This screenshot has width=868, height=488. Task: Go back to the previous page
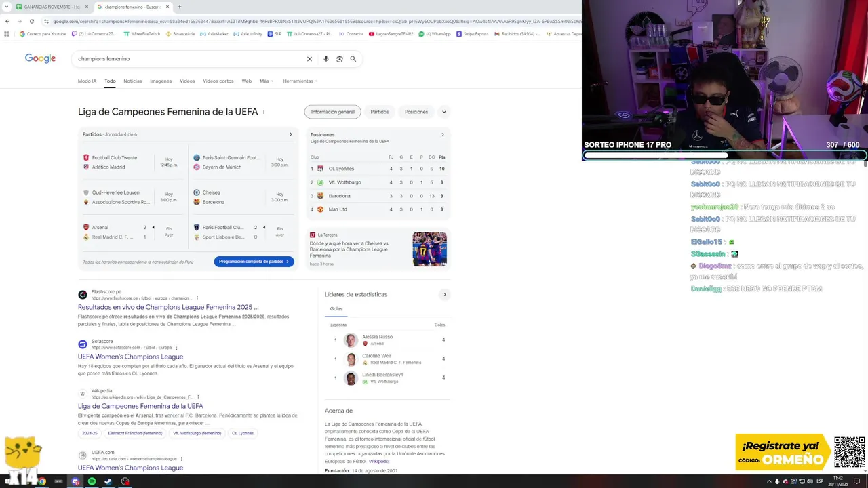[x=7, y=21]
